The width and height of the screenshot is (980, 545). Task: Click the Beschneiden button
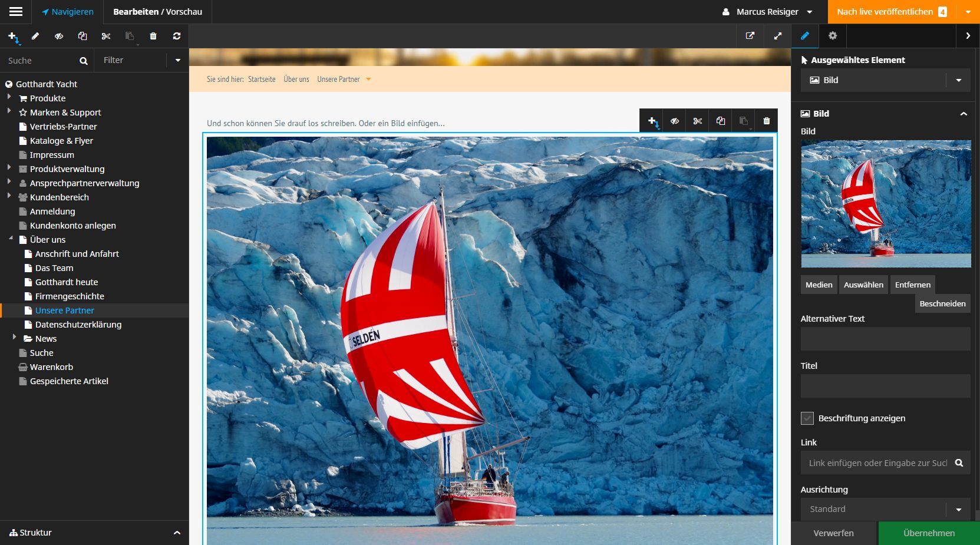[x=942, y=303]
